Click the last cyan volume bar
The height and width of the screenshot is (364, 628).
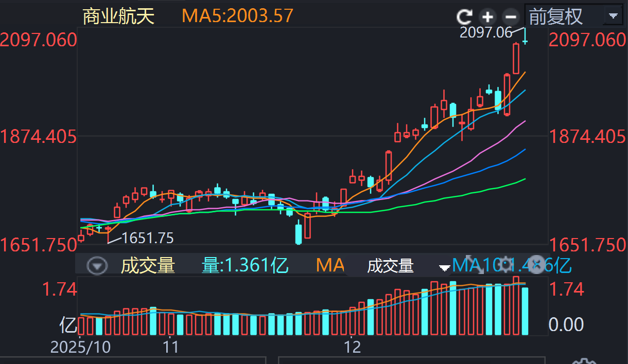pos(525,311)
